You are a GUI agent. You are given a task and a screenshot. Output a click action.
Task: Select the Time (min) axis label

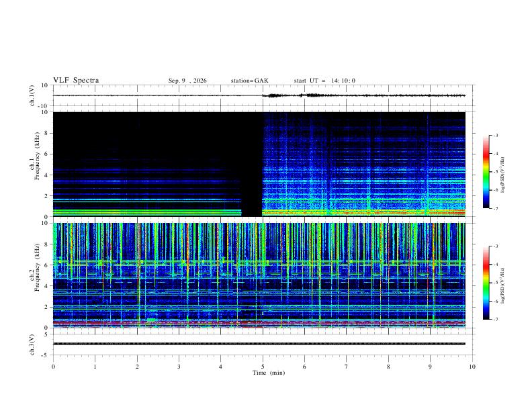[x=269, y=373]
